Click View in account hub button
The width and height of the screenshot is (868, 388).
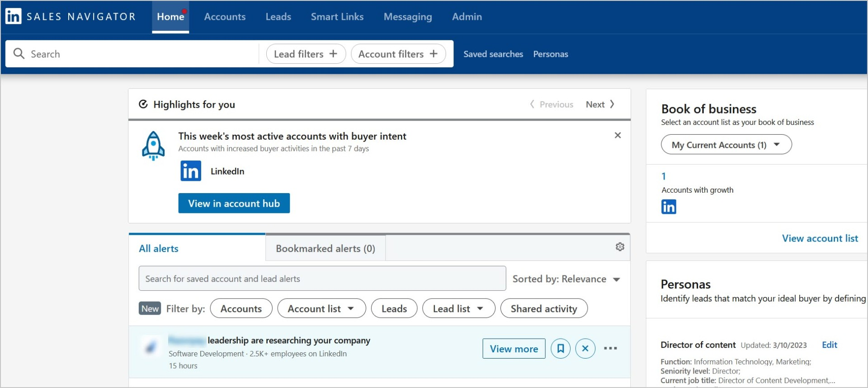pos(234,203)
